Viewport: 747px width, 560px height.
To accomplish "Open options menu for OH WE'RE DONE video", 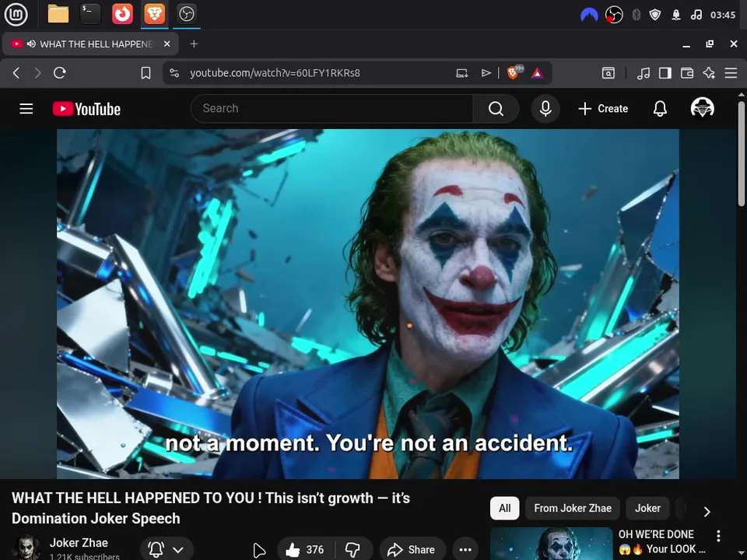I will tap(718, 536).
